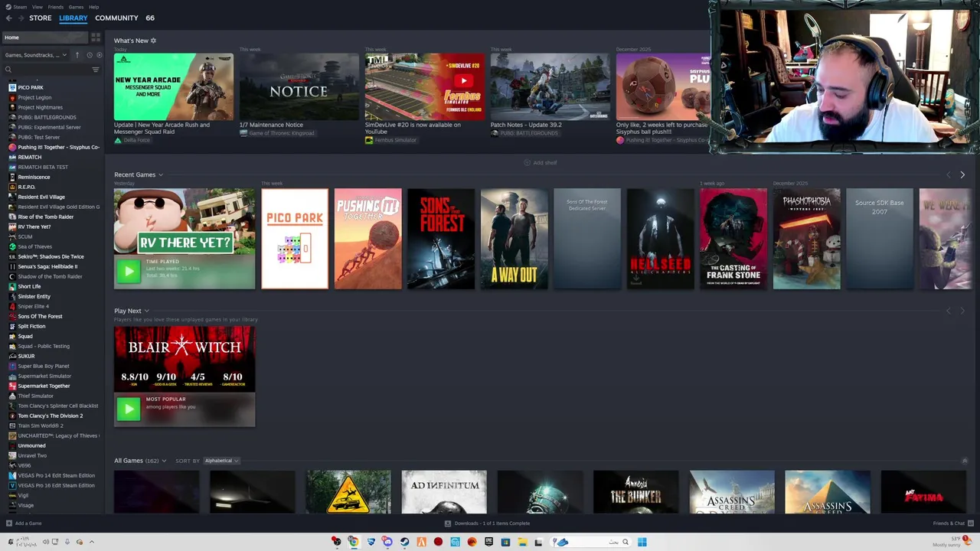Open The Casting of Frank Stone cover

733,239
